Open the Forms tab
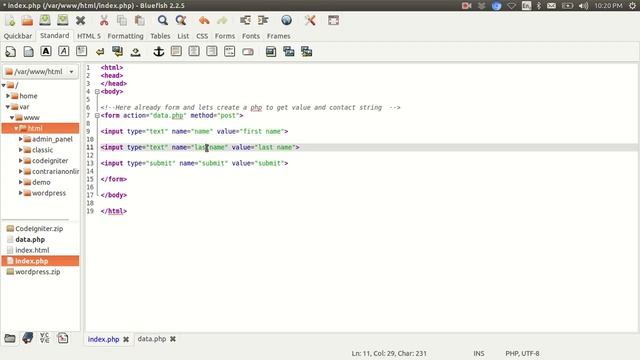Screen dimensions: 640x360 click(225, 36)
